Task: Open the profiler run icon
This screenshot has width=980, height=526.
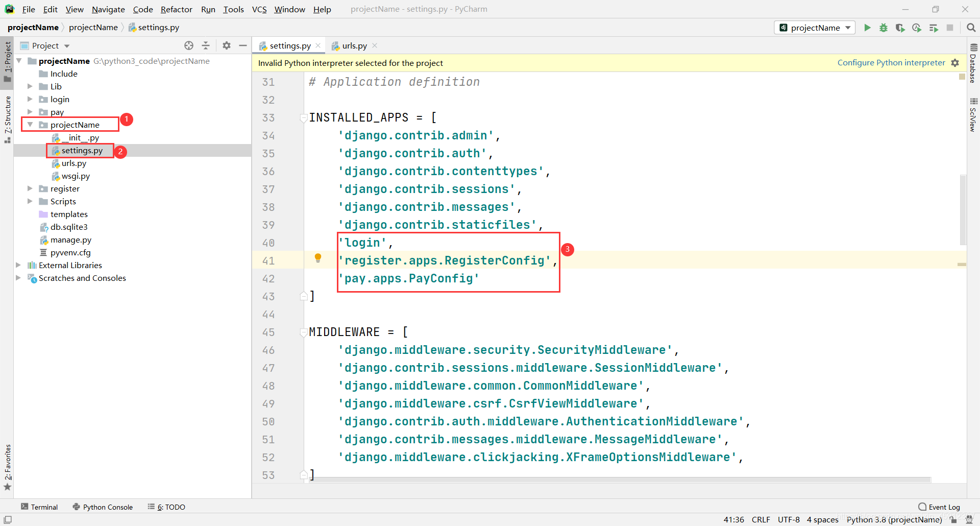Action: [x=917, y=28]
